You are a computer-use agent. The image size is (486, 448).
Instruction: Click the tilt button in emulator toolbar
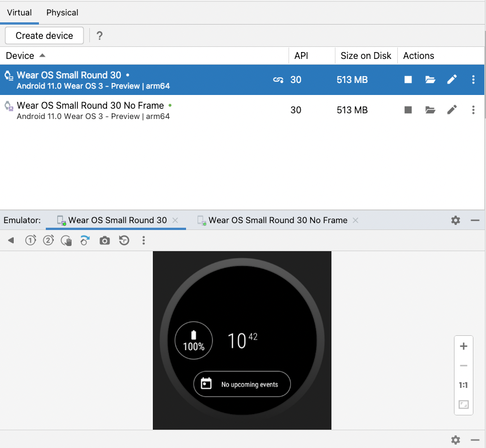pyautogui.click(x=85, y=241)
